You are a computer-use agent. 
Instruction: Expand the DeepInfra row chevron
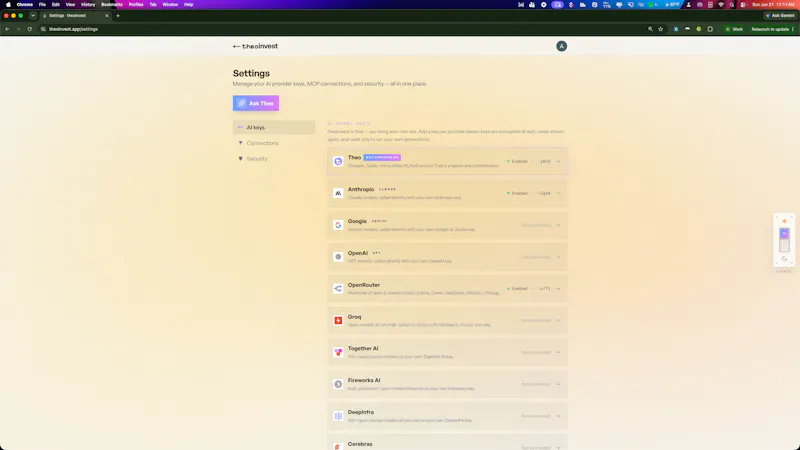558,416
